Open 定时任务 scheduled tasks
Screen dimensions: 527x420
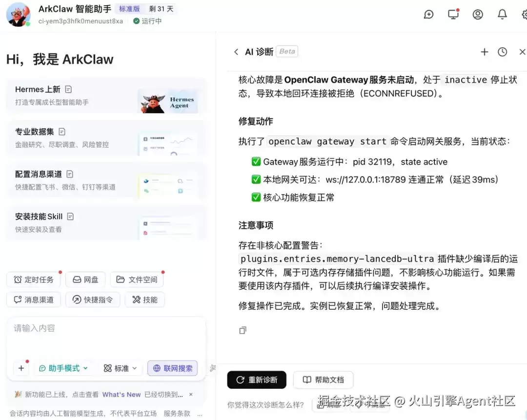pyautogui.click(x=34, y=280)
